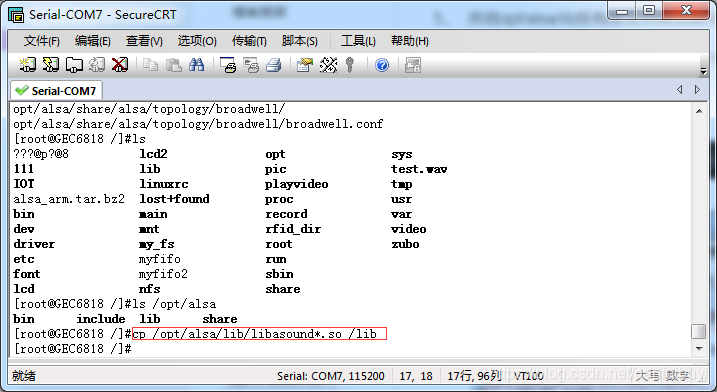Select the Serial-COM7 session tab
Screen dimensions: 717x392
(x=56, y=91)
